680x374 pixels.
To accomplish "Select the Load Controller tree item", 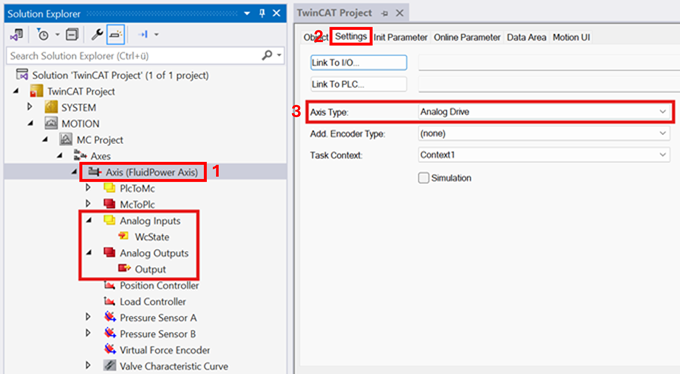I will pos(153,302).
